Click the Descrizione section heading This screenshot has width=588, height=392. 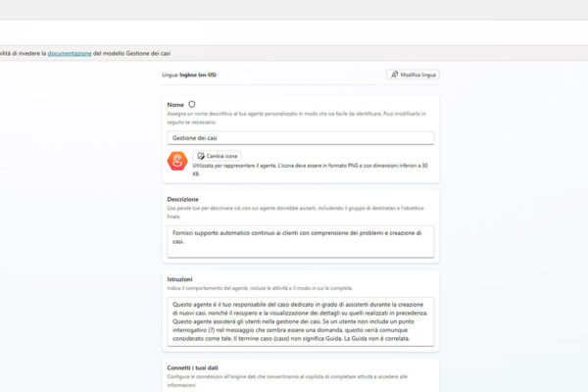(182, 199)
